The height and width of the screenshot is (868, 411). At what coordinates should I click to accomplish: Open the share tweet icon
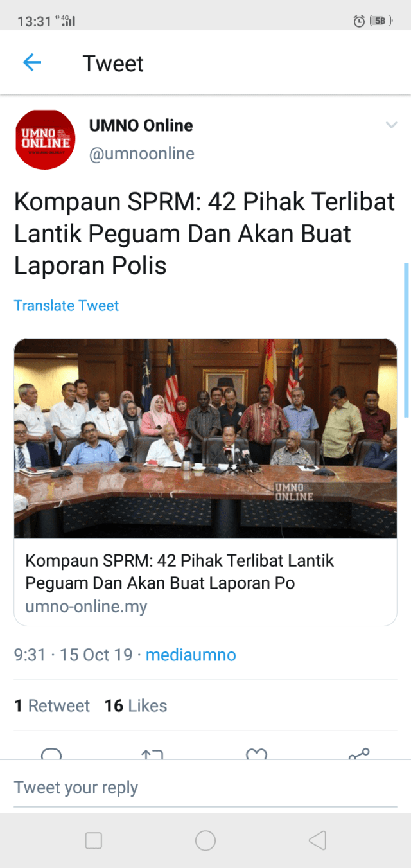(359, 754)
